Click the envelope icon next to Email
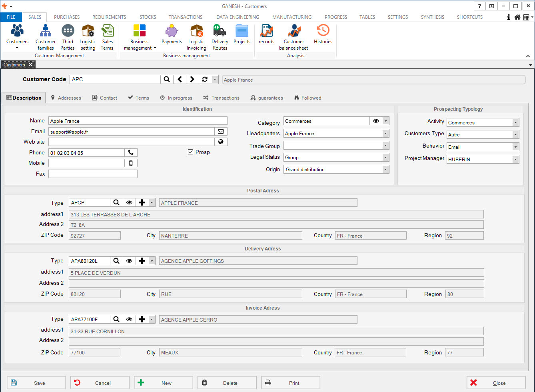This screenshot has height=392, width=535. (221, 131)
